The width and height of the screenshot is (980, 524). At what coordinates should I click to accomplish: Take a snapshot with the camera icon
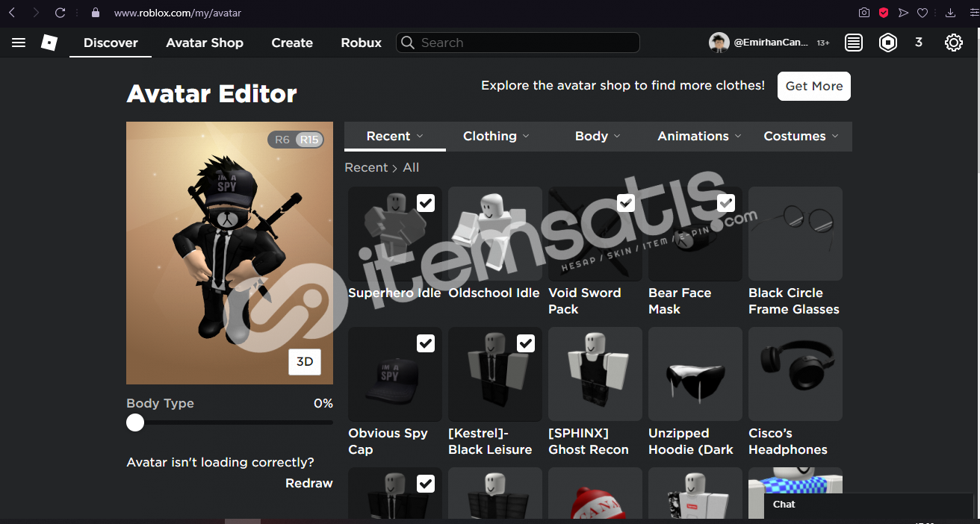[864, 13]
